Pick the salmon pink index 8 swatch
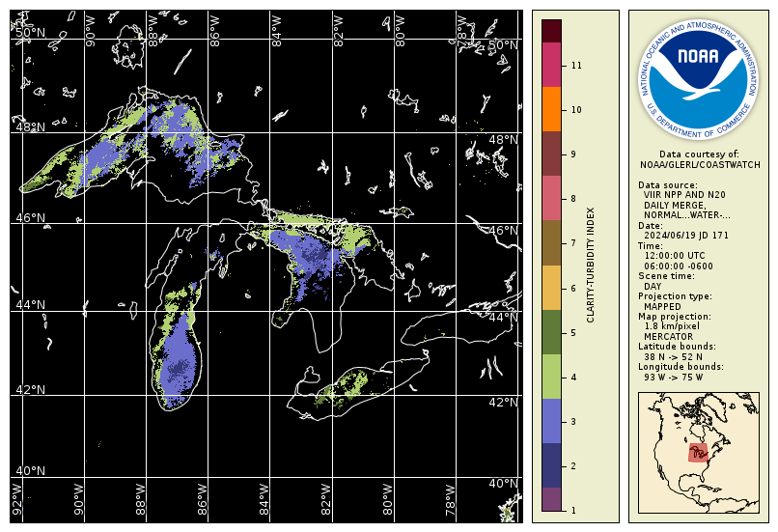The height and width of the screenshot is (532, 778). [x=551, y=199]
